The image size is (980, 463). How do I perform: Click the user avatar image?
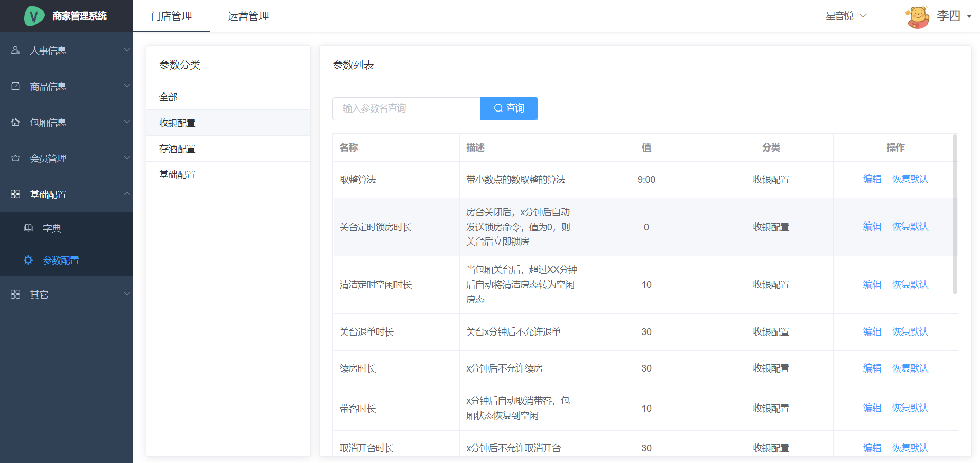pyautogui.click(x=917, y=16)
